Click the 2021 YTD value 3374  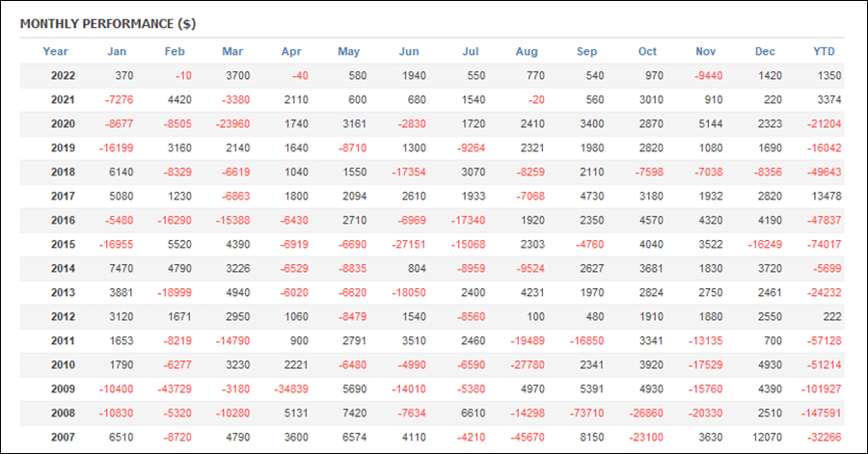828,99
